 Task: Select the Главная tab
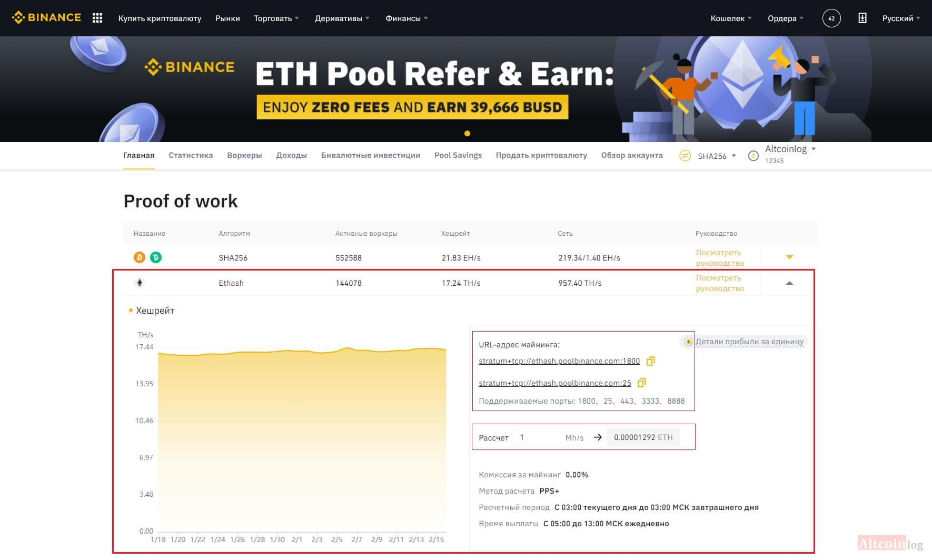139,155
